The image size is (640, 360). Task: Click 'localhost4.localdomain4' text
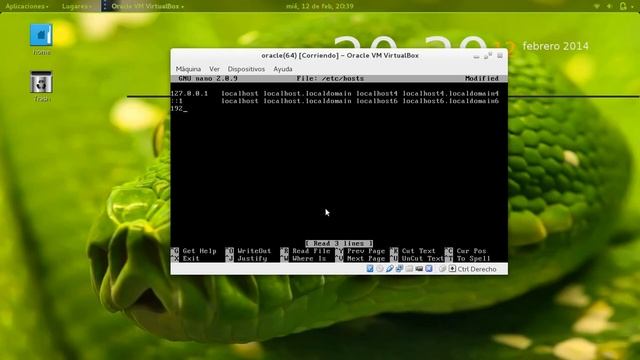point(451,93)
